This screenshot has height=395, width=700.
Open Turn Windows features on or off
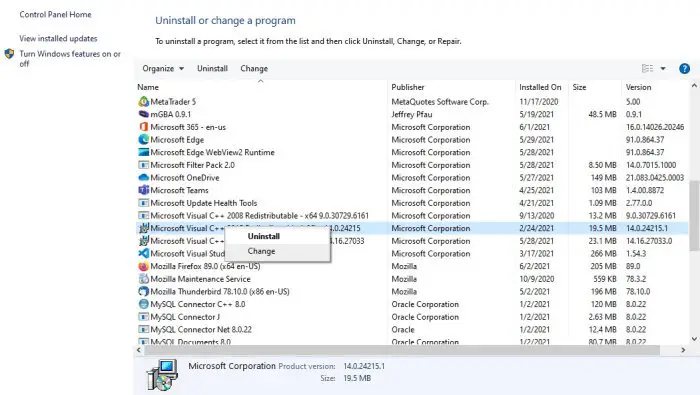(70, 58)
